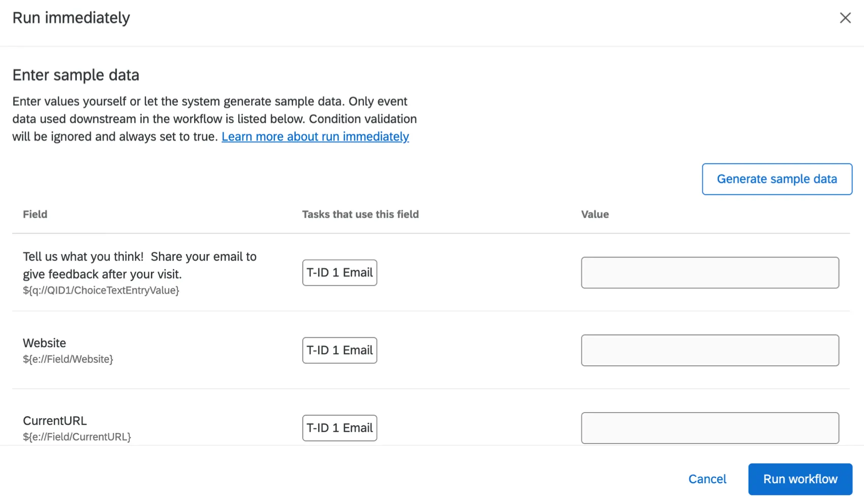
Task: Click the Value input beside CurrentURL
Action: coord(709,428)
